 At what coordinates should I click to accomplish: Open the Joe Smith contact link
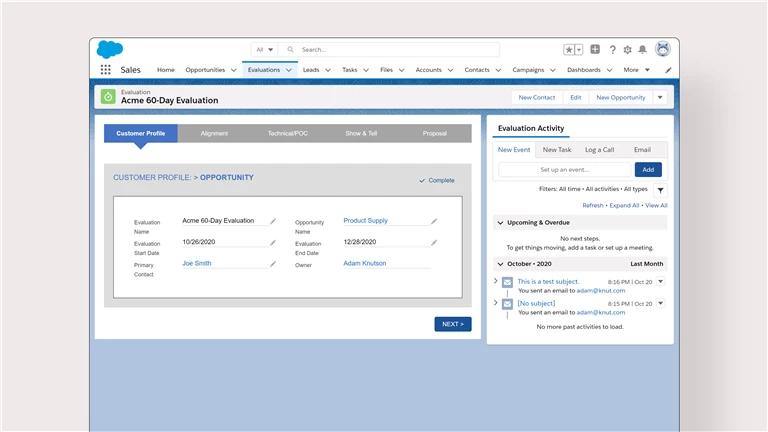click(x=196, y=263)
